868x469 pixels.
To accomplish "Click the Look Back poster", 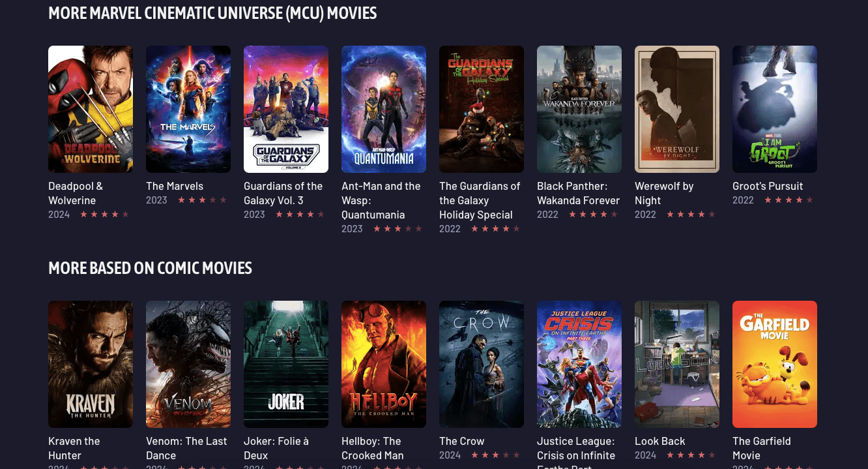I will (677, 364).
